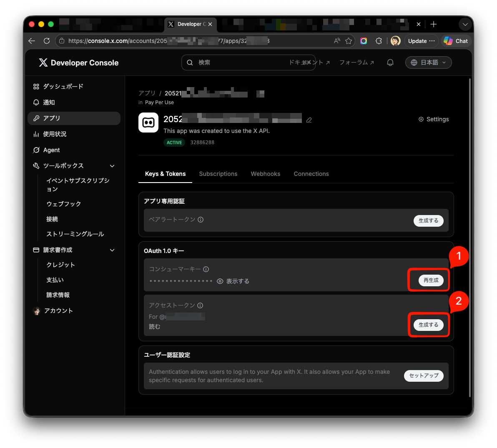
Task: Open the フォーラム external link
Action: pyautogui.click(x=356, y=63)
